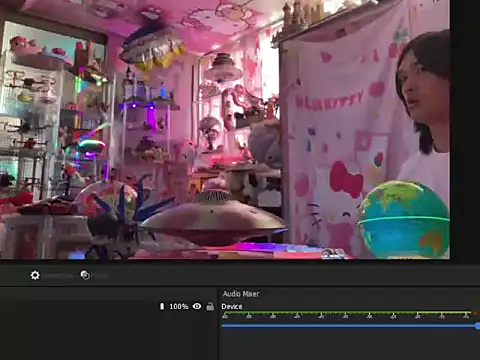
Task: Click the blue Device volume slider track
Action: pyautogui.click(x=349, y=326)
